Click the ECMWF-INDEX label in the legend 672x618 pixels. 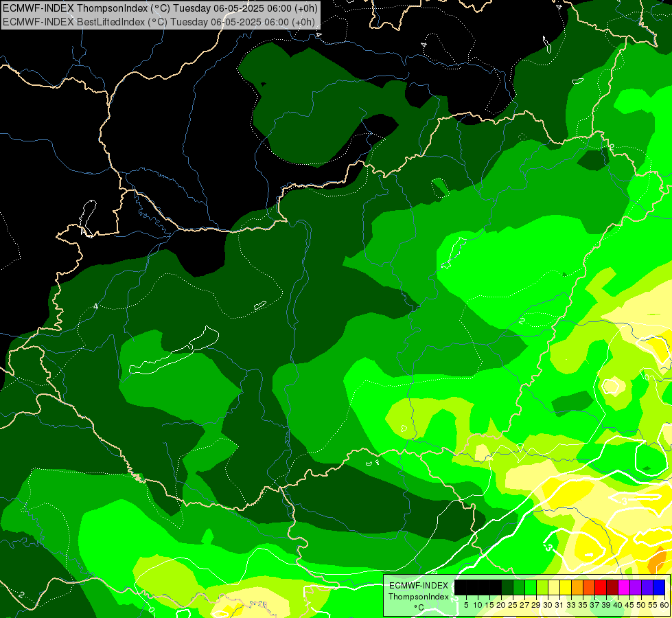[419, 586]
